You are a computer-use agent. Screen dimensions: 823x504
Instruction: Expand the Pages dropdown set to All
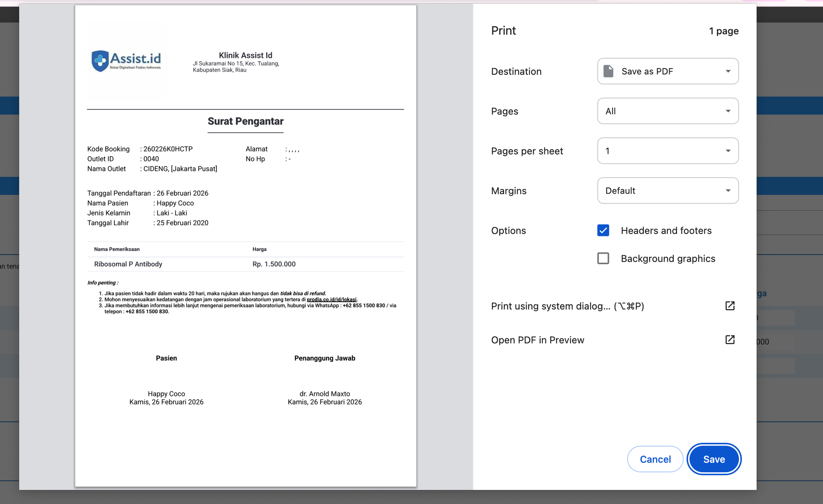[667, 111]
